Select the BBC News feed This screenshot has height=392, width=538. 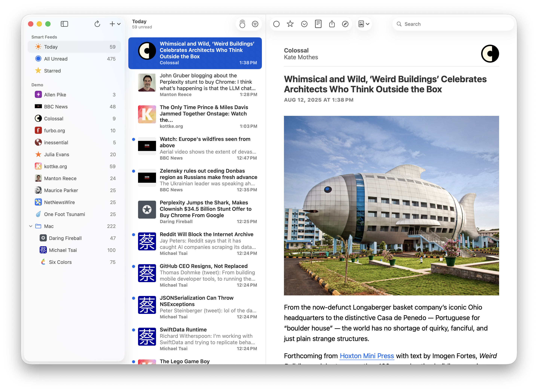coord(74,107)
